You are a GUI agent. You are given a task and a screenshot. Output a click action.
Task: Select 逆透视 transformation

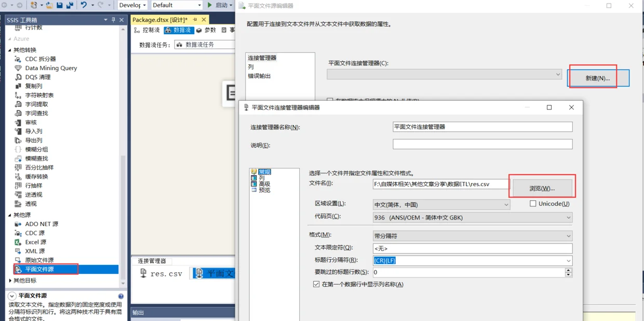point(34,194)
